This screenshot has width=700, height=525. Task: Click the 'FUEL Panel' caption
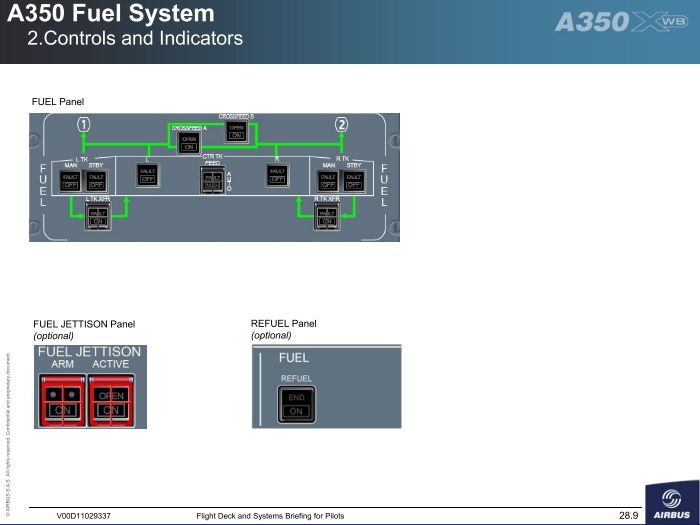tap(58, 102)
